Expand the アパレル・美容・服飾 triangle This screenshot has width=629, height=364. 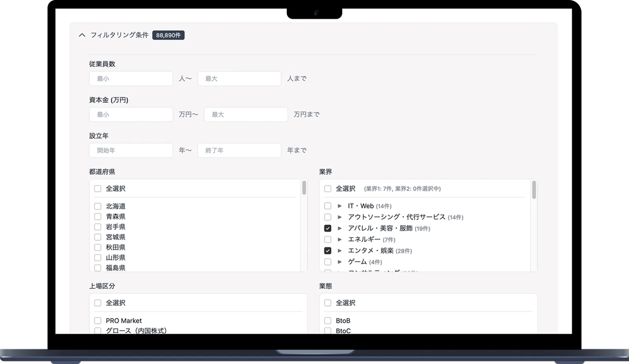pyautogui.click(x=339, y=228)
